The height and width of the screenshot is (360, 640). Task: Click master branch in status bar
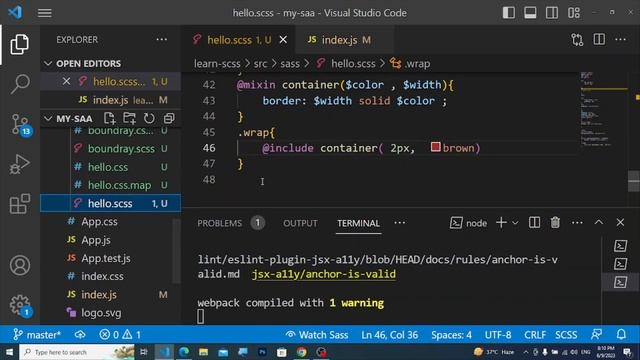[x=36, y=335]
